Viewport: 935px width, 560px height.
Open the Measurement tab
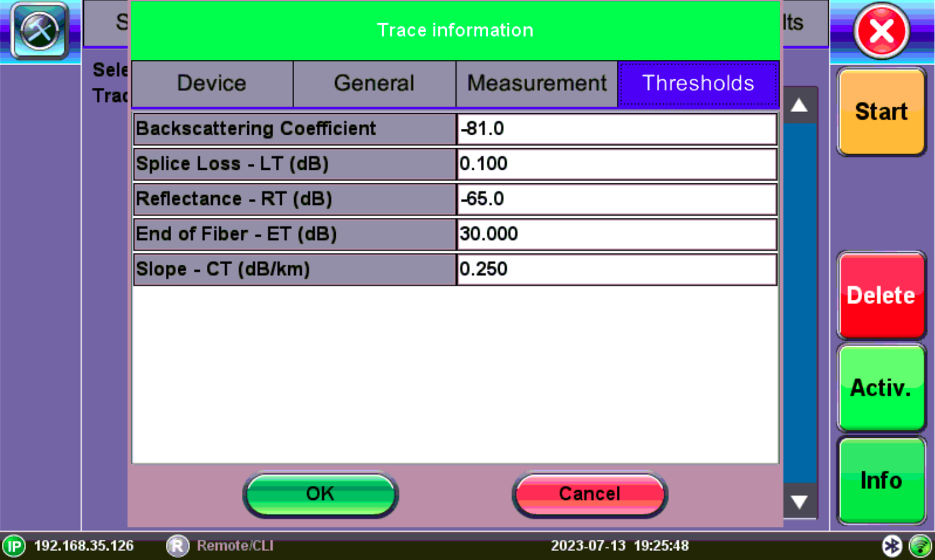(537, 84)
